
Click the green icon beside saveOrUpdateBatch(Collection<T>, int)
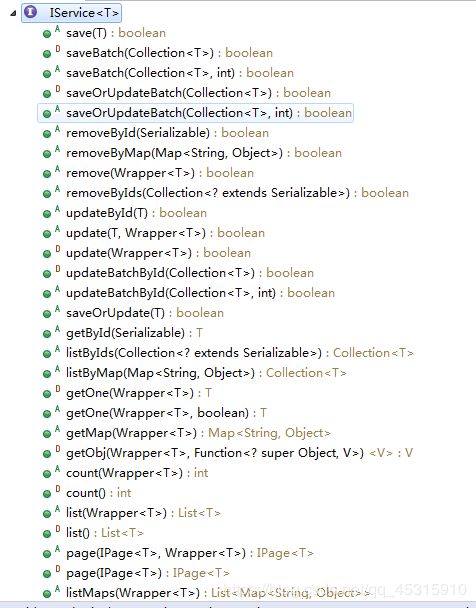pyautogui.click(x=47, y=114)
